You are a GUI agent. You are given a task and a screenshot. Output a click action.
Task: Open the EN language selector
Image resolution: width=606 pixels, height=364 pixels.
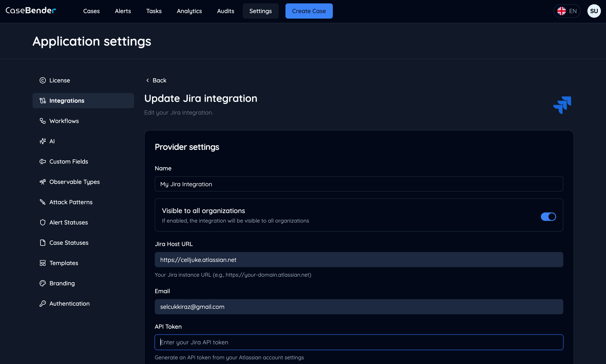point(567,11)
